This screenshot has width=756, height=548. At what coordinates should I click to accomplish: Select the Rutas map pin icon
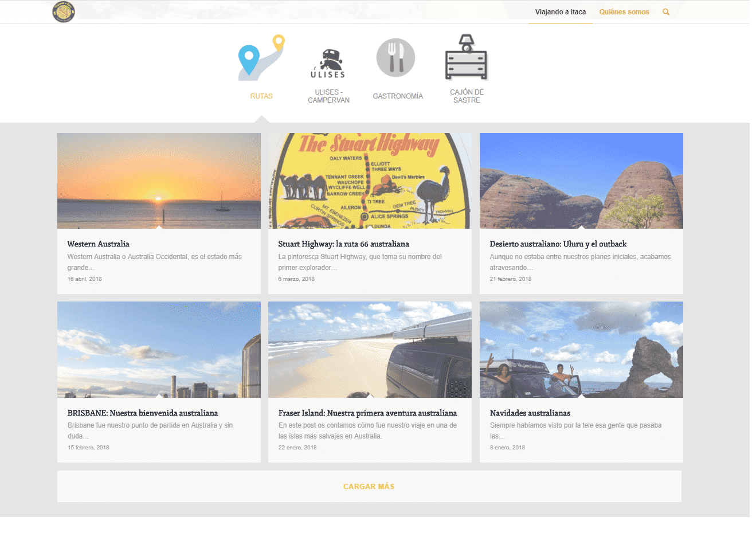[x=261, y=58]
